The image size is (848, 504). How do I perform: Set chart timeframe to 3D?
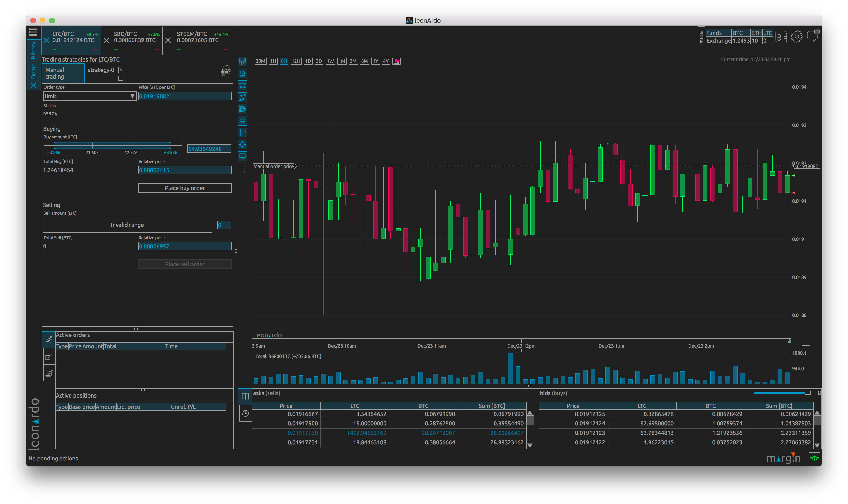318,61
